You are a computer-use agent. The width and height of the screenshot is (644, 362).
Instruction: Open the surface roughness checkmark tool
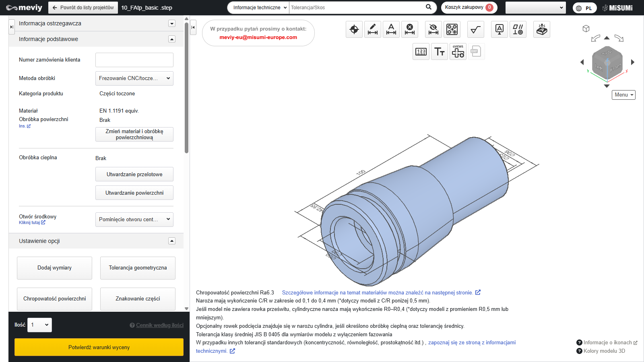476,29
